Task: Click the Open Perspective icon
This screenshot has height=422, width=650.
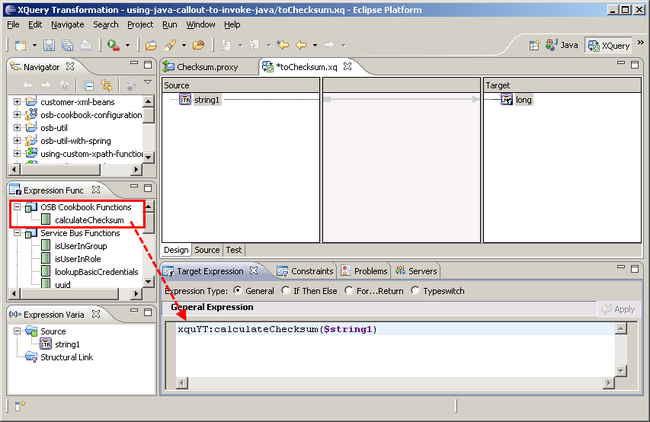Action: 534,45
